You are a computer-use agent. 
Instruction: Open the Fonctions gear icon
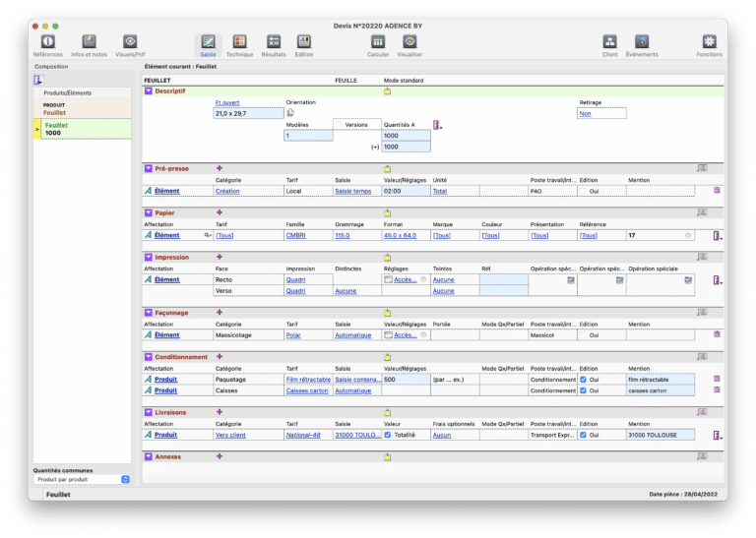(x=709, y=42)
